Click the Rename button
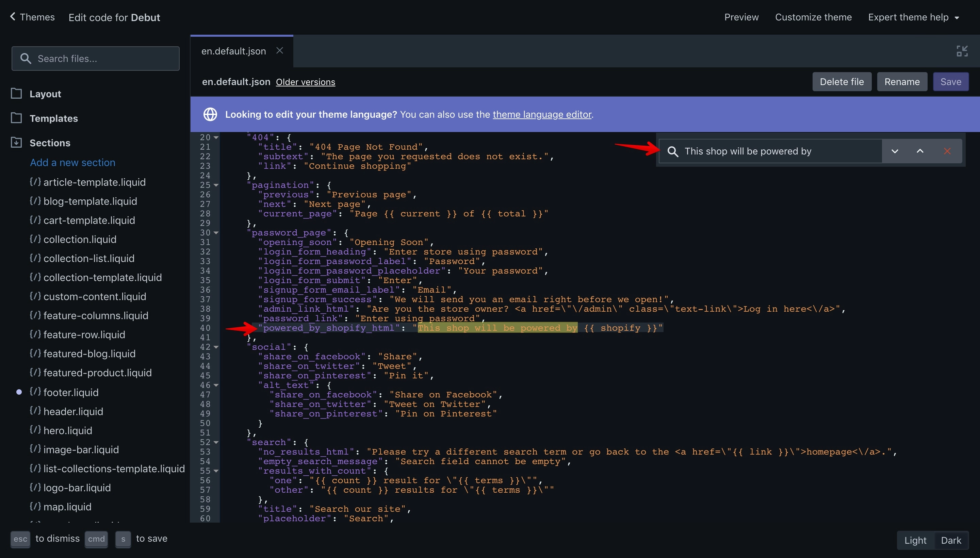This screenshot has height=558, width=980. tap(902, 82)
